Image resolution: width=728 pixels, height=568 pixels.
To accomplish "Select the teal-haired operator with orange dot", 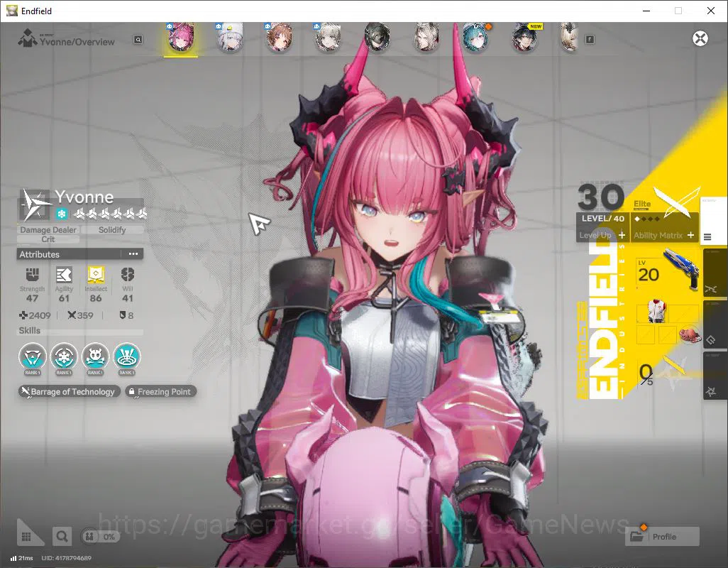I will point(475,38).
